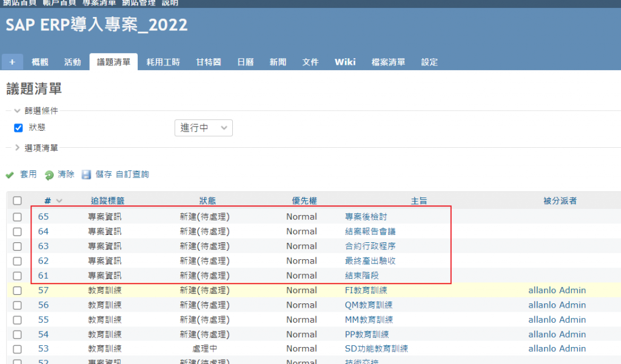
Task: Click the green Apply checkmark icon
Action: tap(10, 175)
